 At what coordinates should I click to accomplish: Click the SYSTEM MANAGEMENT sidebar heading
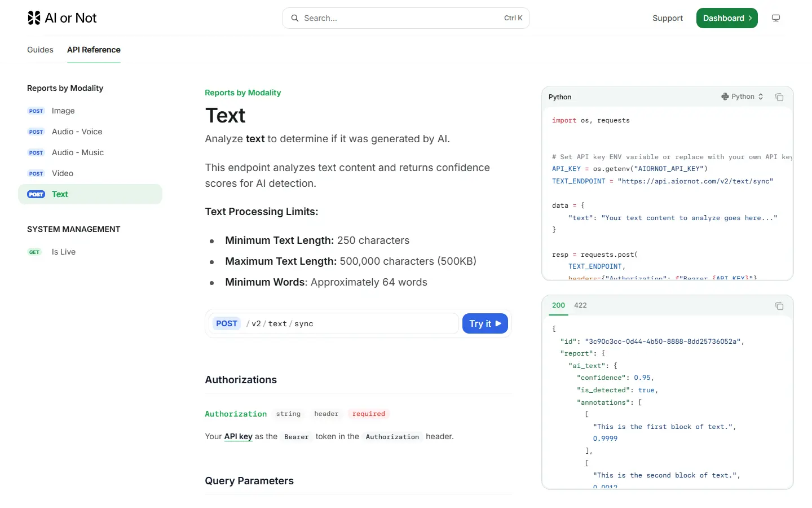[74, 229]
